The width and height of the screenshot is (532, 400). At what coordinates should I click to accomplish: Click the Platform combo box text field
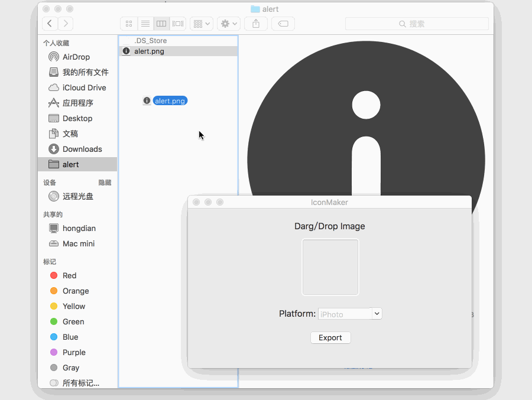point(345,314)
